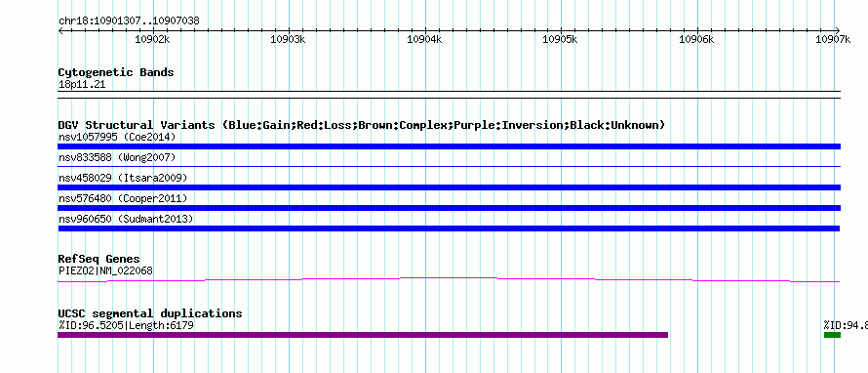Open the PIEZO2|NM_022068 gene label

pyautogui.click(x=105, y=271)
